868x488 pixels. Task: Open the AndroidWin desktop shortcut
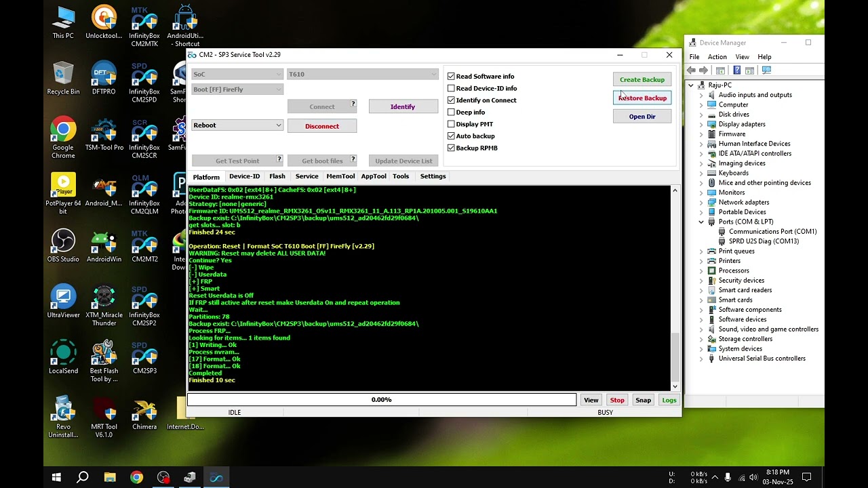104,245
